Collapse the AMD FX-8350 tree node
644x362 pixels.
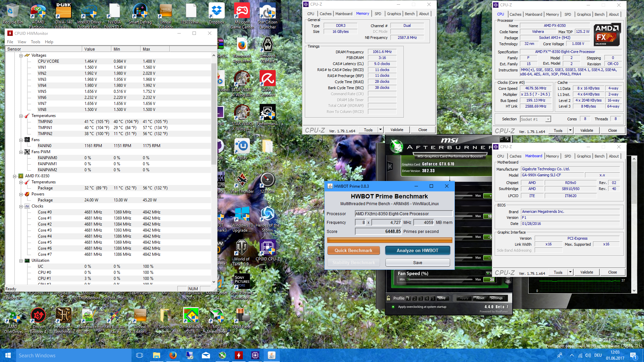tap(14, 176)
